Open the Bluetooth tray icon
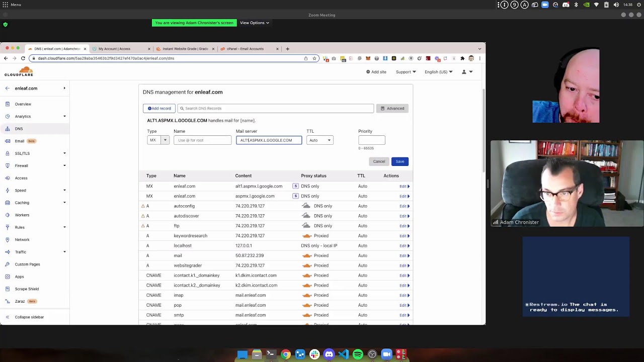This screenshot has height=362, width=644. (576, 5)
